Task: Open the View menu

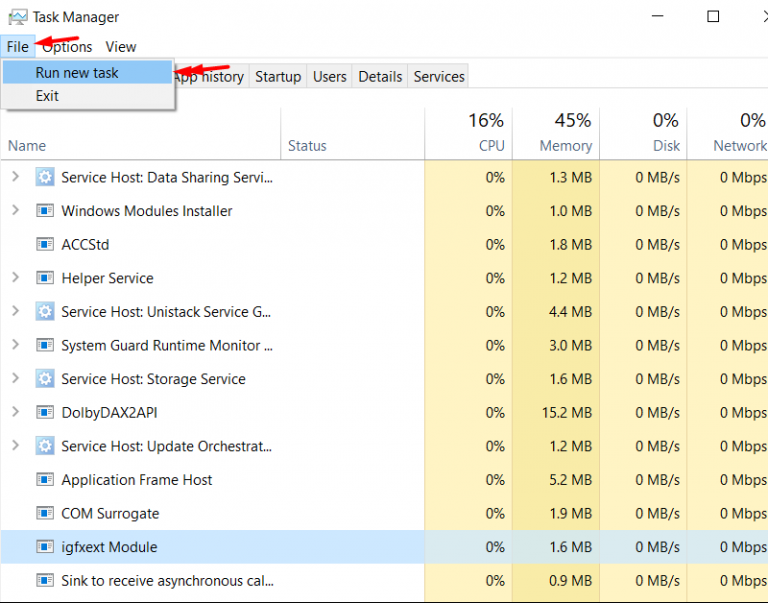Action: pos(120,47)
